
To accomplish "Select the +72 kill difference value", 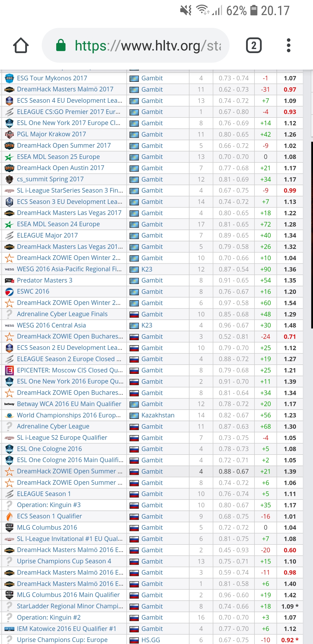I will (x=265, y=224).
